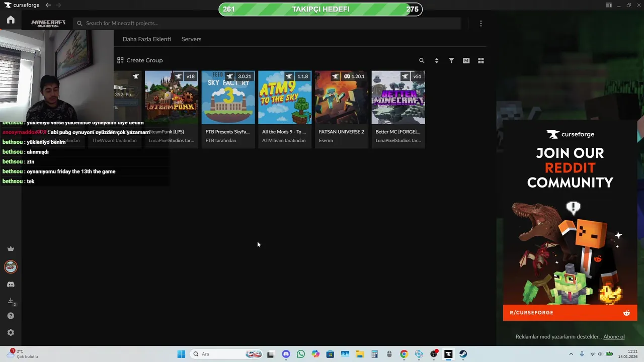This screenshot has height=362, width=644.
Task: Open Task View from the taskbar
Action: point(271,354)
